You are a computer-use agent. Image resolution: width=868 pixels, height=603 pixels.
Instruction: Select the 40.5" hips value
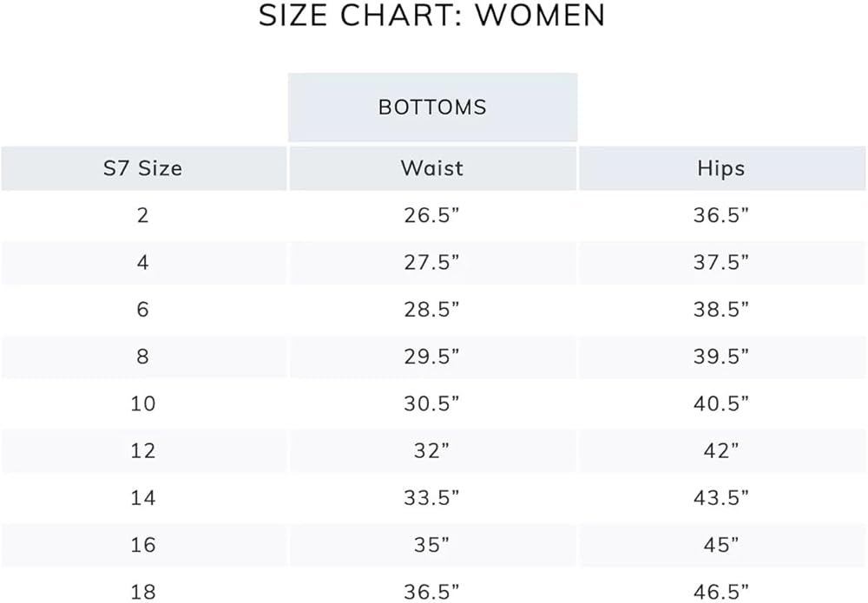(720, 403)
